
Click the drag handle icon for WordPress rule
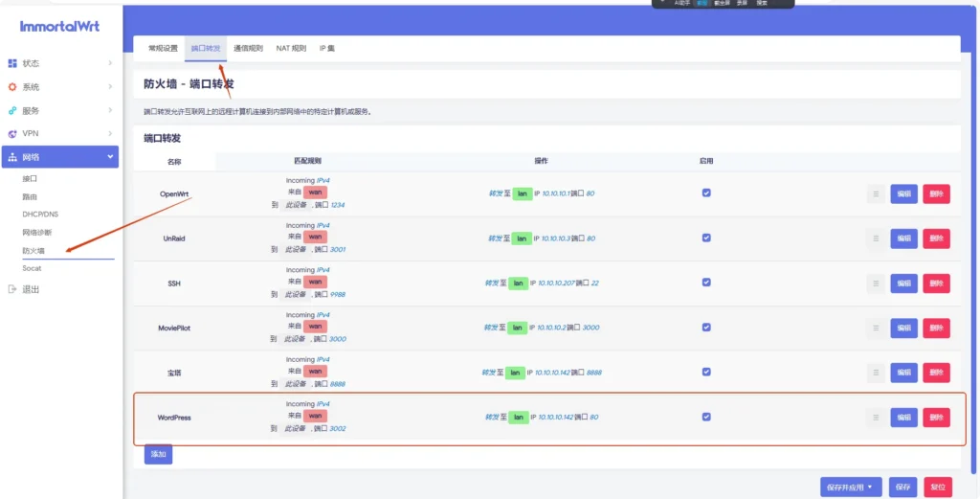(x=876, y=417)
